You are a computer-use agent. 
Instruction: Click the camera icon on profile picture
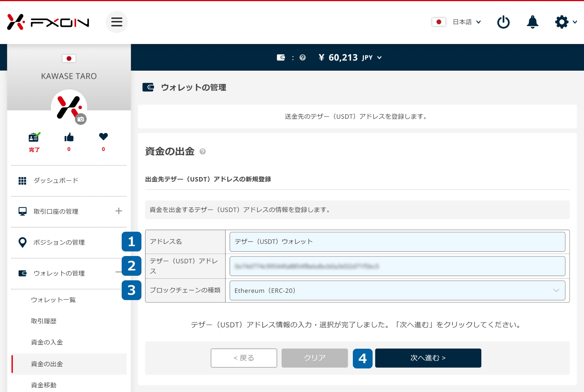tap(81, 119)
